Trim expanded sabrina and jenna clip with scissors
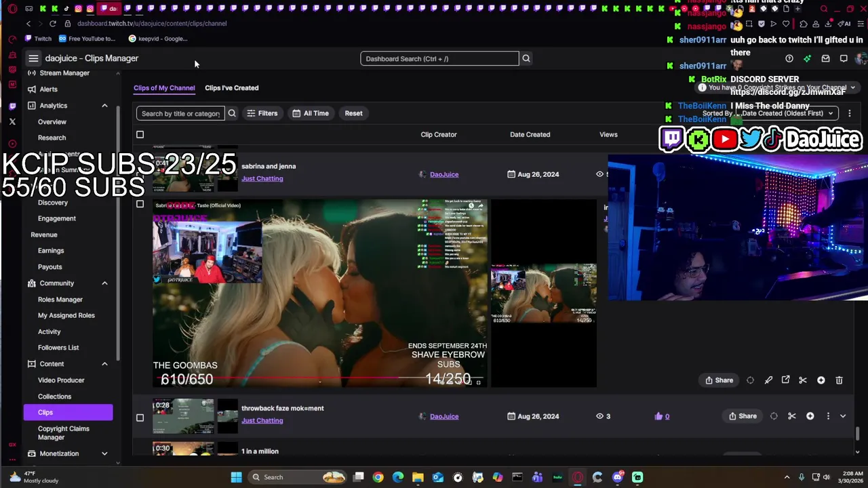The image size is (868, 488). pyautogui.click(x=803, y=380)
